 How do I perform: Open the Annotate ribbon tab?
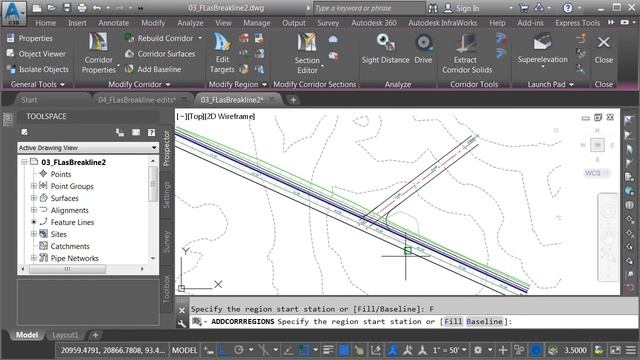point(113,23)
